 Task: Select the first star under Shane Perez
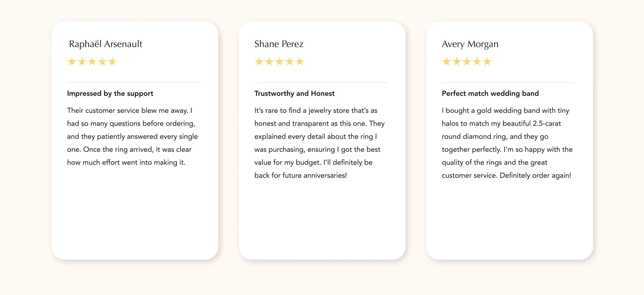pyautogui.click(x=259, y=62)
